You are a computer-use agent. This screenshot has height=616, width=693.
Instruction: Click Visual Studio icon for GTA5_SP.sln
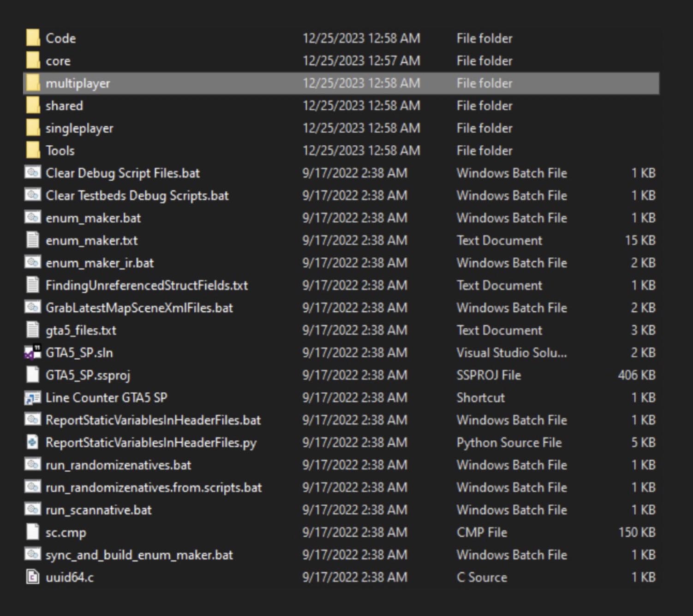[x=33, y=352]
